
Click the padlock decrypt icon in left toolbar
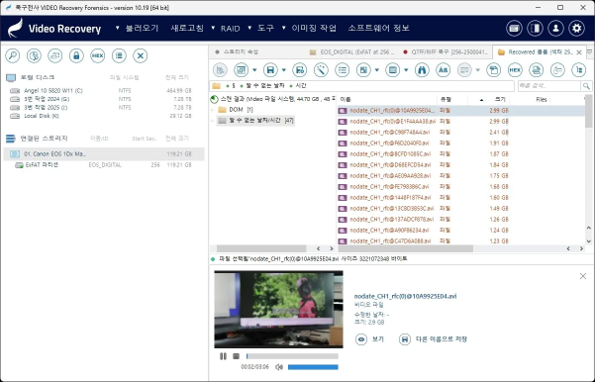pyautogui.click(x=76, y=56)
